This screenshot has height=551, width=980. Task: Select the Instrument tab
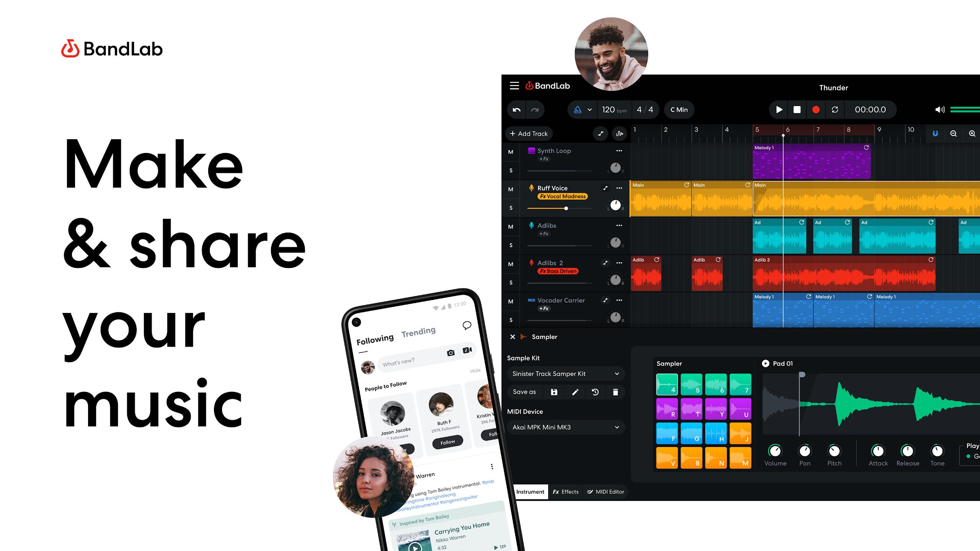tap(530, 492)
